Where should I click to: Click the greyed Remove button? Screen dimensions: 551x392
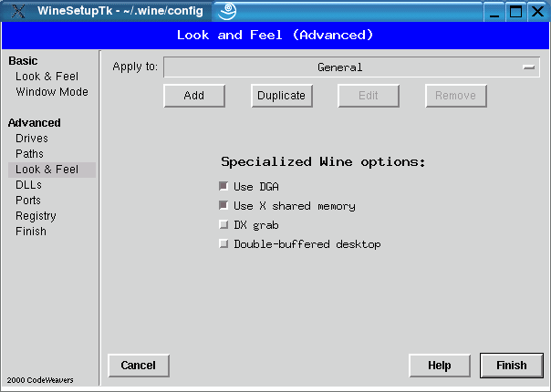[456, 96]
